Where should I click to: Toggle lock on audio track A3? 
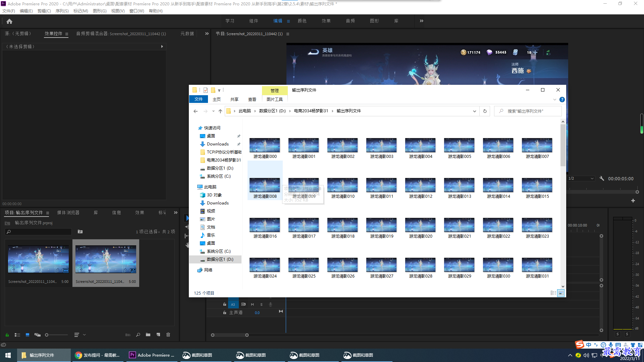[x=225, y=304]
